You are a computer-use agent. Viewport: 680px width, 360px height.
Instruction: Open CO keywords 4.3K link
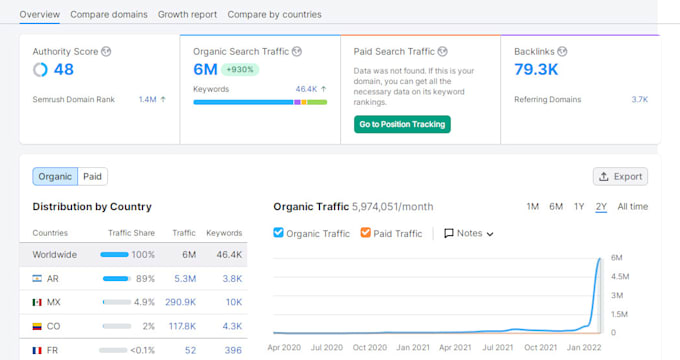pos(232,326)
